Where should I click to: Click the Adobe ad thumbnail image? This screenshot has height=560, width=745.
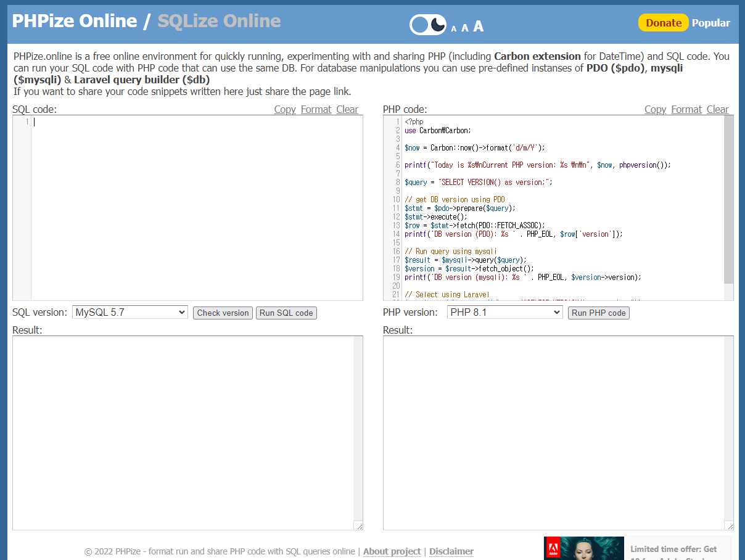583,548
